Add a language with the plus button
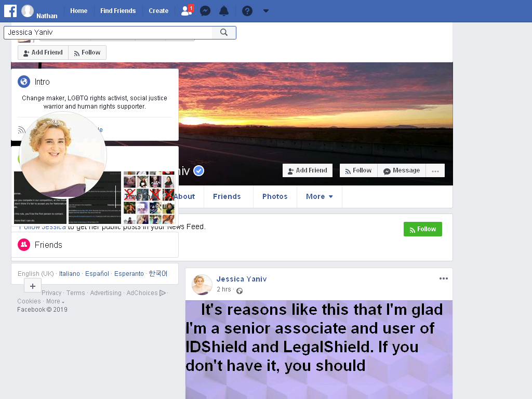Screen dimensions: 532x399 click(33, 286)
